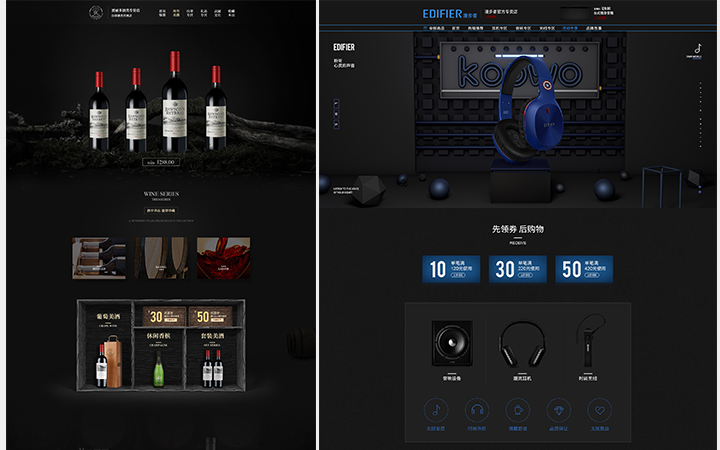The image size is (720, 450).
Task: Click the outlined button below WINE SERIES
Action: click(161, 210)
